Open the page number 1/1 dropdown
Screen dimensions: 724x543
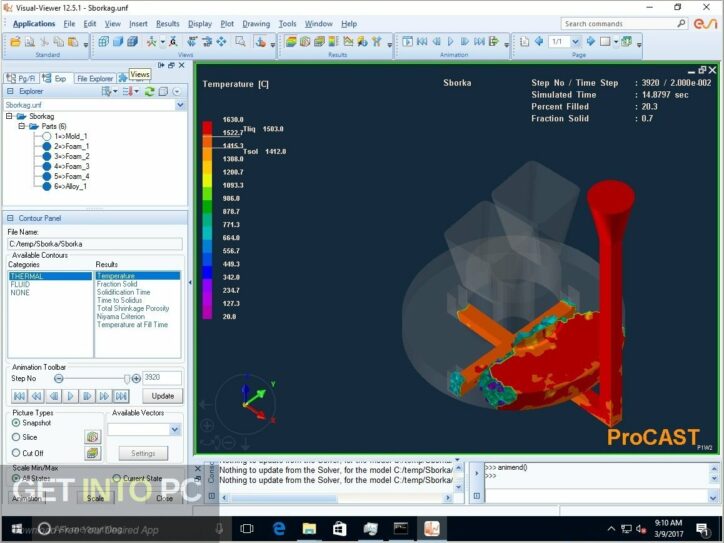click(x=575, y=42)
